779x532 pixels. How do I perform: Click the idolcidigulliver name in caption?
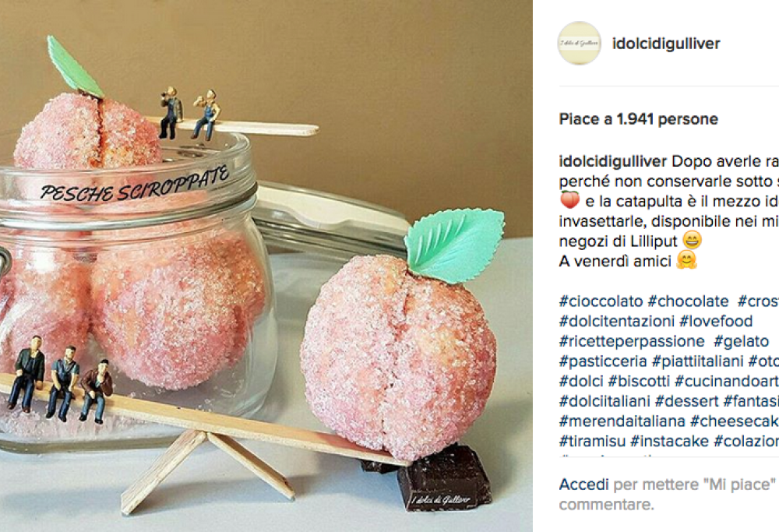click(x=613, y=161)
